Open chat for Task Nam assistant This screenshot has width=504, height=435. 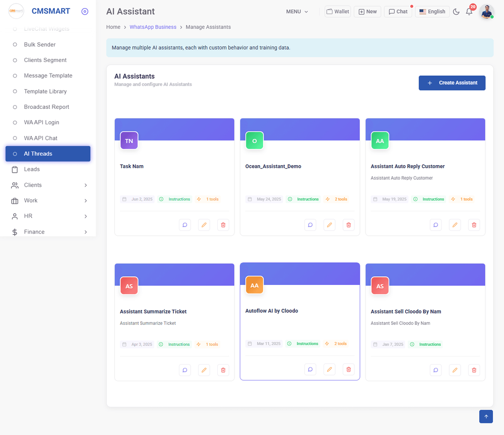(x=185, y=225)
